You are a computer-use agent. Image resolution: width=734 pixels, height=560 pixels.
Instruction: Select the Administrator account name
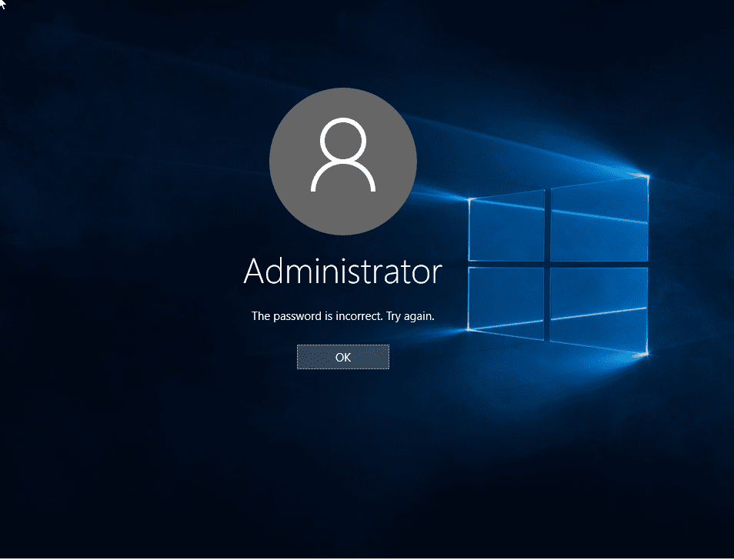tap(342, 272)
